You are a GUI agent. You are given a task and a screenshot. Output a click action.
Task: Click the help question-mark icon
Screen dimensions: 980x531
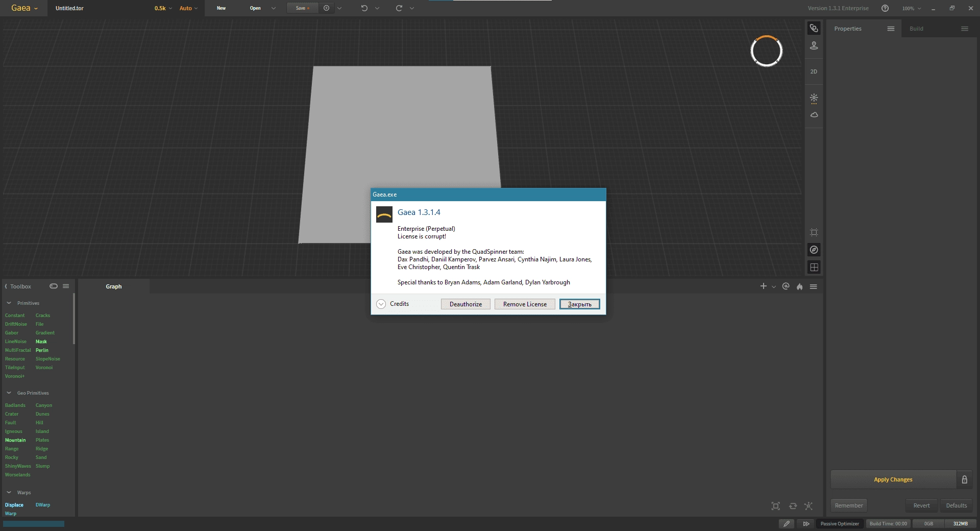tap(885, 8)
